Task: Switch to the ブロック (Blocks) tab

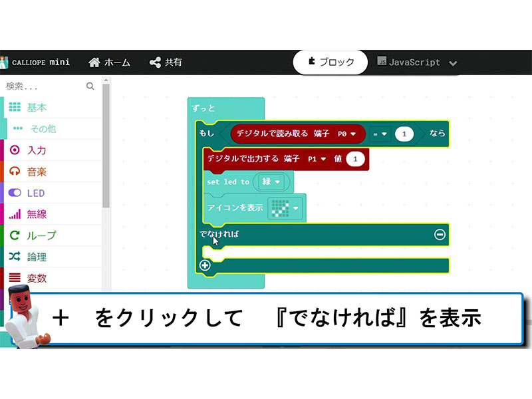Action: pos(331,63)
